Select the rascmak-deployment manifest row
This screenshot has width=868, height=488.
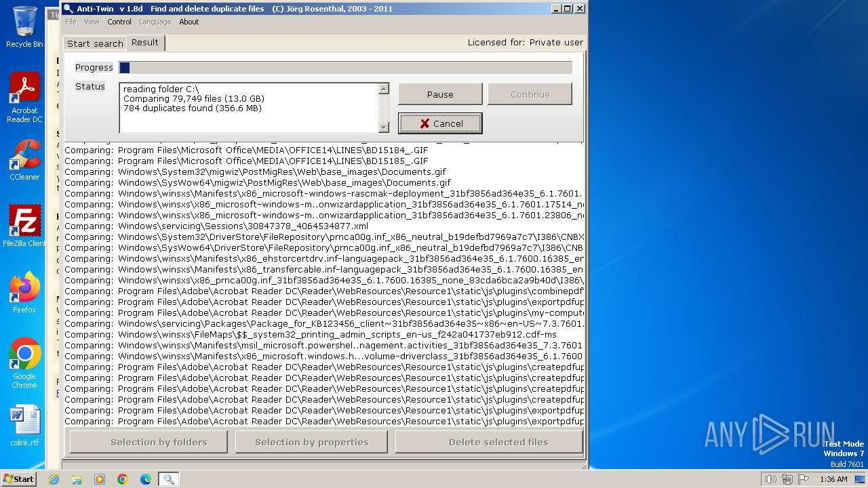point(323,194)
